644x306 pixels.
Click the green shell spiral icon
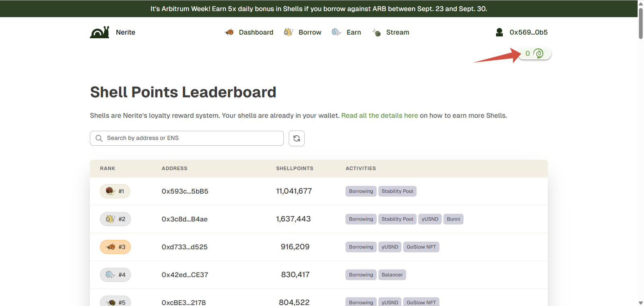538,53
